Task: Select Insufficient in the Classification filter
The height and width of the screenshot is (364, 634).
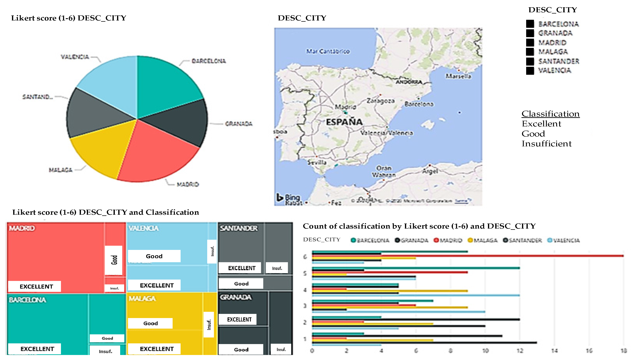Action: tap(546, 144)
